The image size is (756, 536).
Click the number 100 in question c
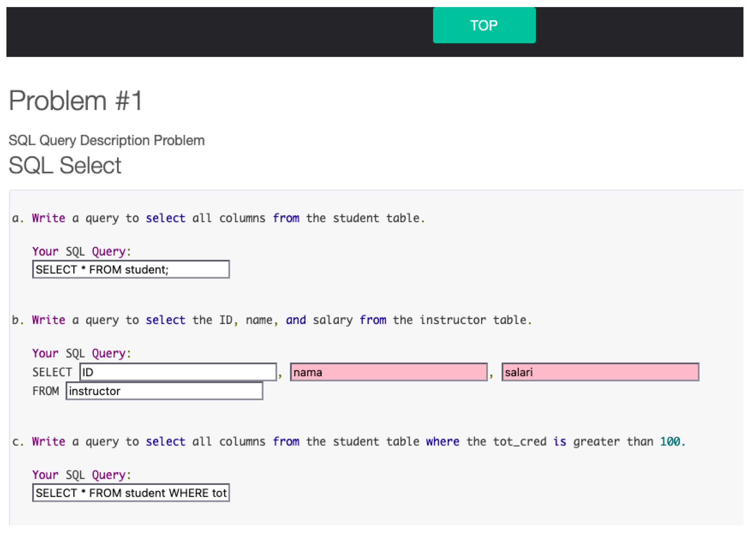tap(670, 441)
